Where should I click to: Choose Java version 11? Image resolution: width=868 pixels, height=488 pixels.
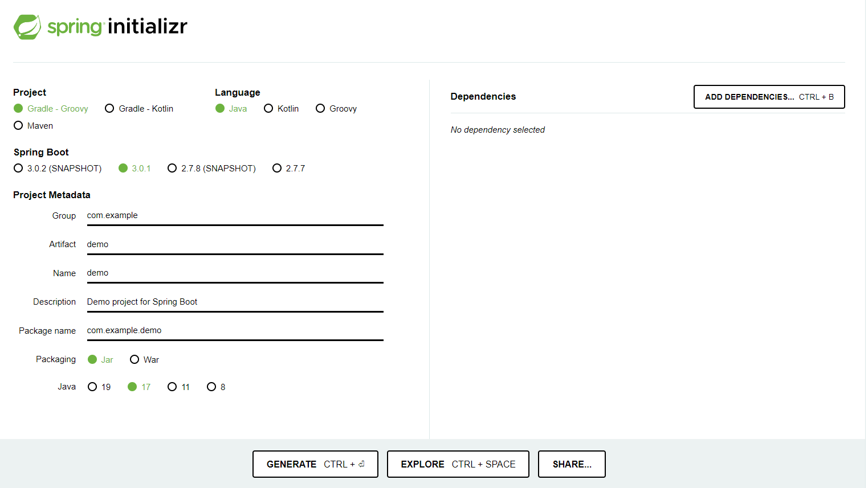click(178, 387)
